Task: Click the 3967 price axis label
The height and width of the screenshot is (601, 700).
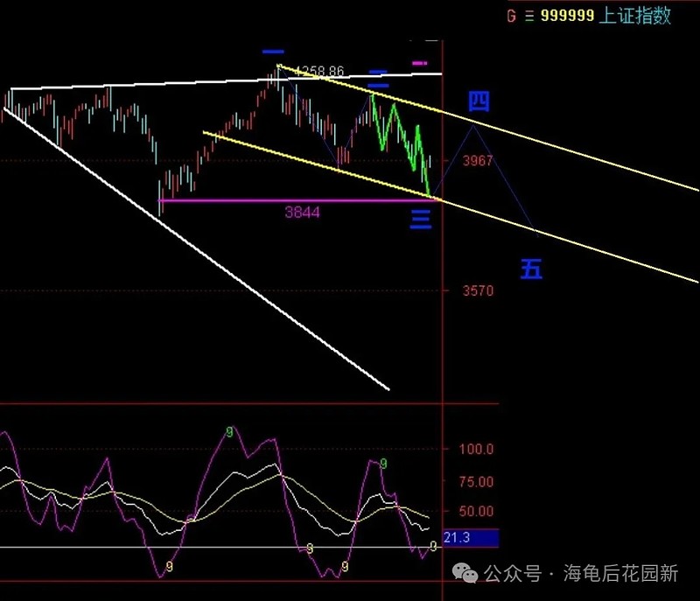Action: pos(477,161)
